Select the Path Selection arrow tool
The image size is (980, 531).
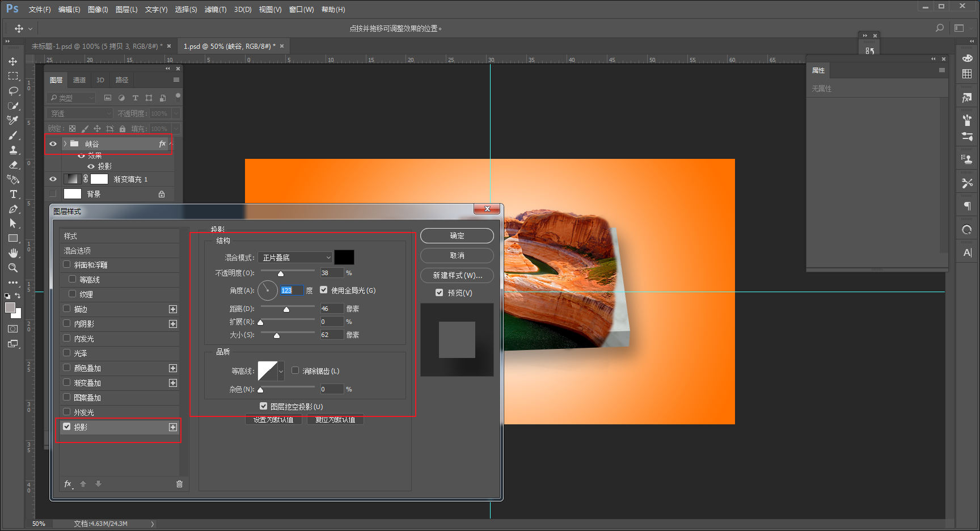click(x=13, y=224)
